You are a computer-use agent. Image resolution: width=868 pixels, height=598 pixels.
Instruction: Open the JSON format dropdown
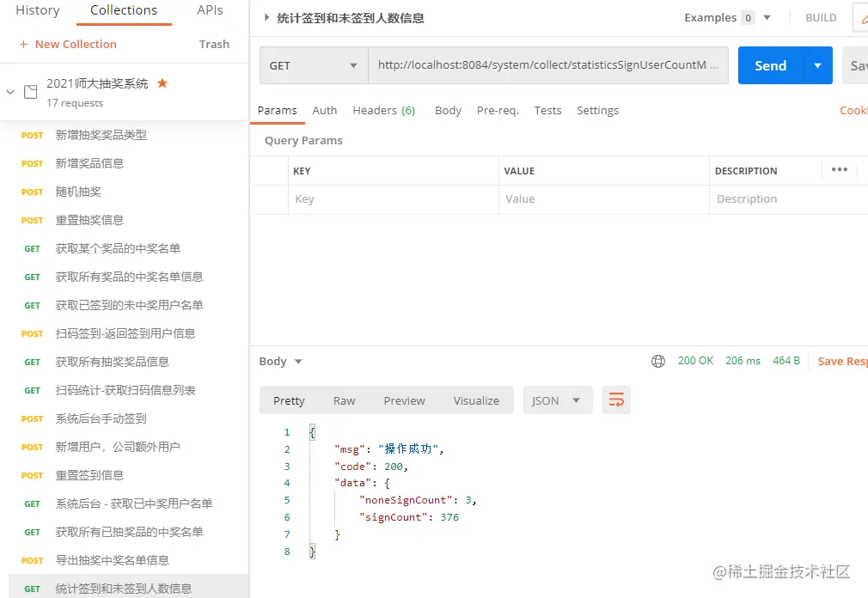click(558, 400)
